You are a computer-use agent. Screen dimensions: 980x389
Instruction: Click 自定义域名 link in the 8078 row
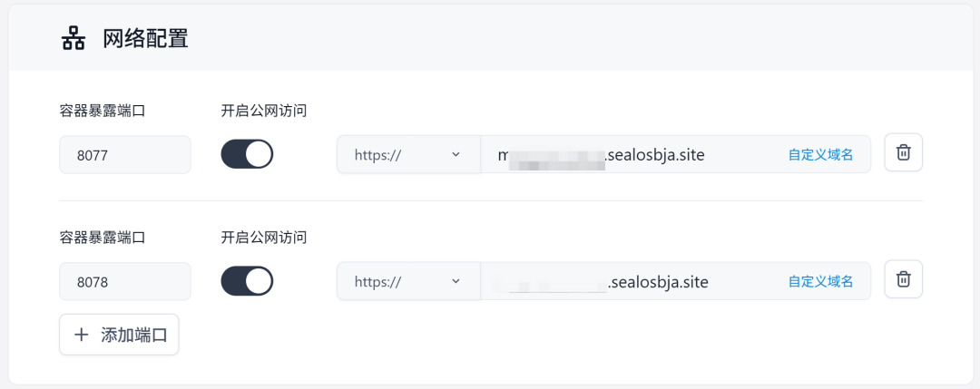pos(820,282)
